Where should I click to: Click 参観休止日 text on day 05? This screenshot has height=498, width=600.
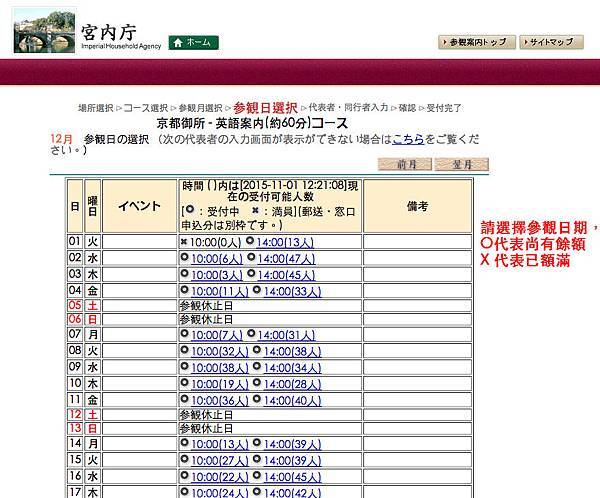pos(206,306)
